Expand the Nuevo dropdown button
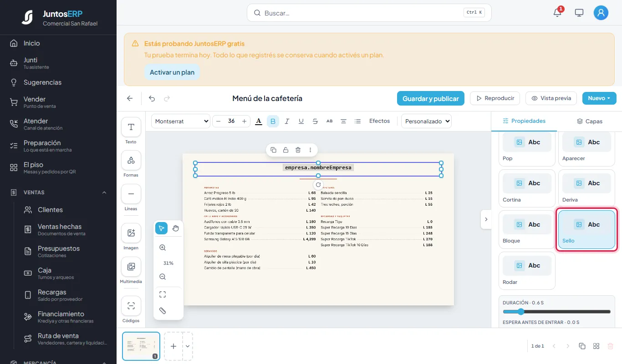 pos(599,98)
